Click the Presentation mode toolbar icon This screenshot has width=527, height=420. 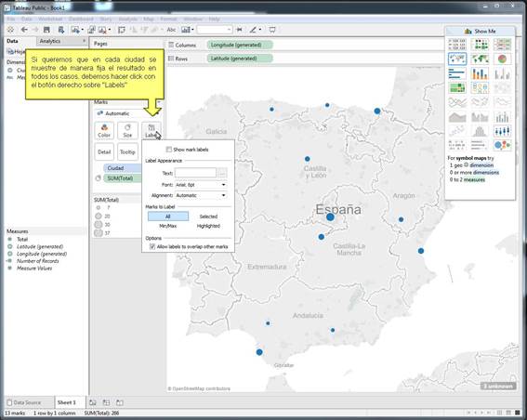point(272,30)
